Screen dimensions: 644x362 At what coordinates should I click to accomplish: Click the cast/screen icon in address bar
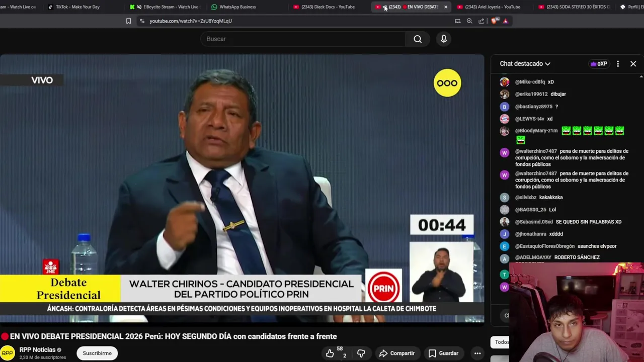click(x=457, y=21)
